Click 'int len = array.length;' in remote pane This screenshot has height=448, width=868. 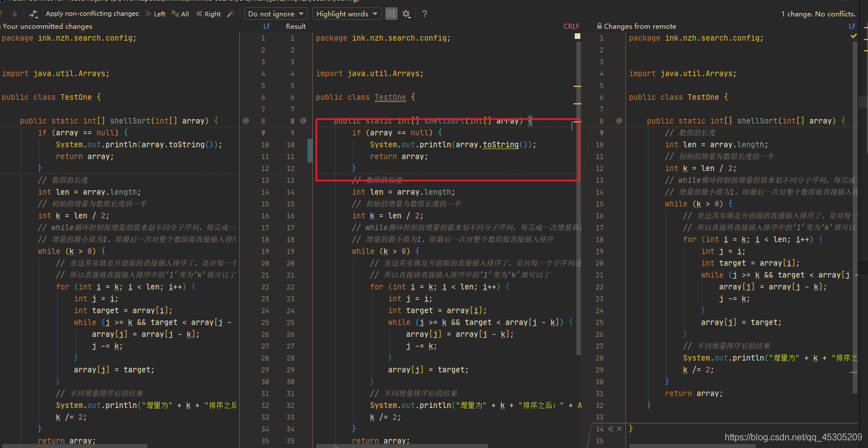click(716, 144)
